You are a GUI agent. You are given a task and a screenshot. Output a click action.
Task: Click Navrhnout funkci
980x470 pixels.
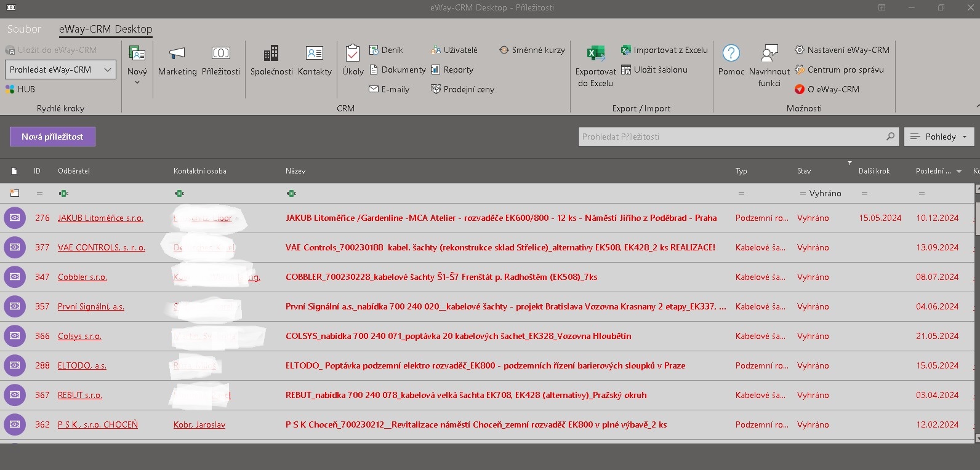click(x=769, y=66)
